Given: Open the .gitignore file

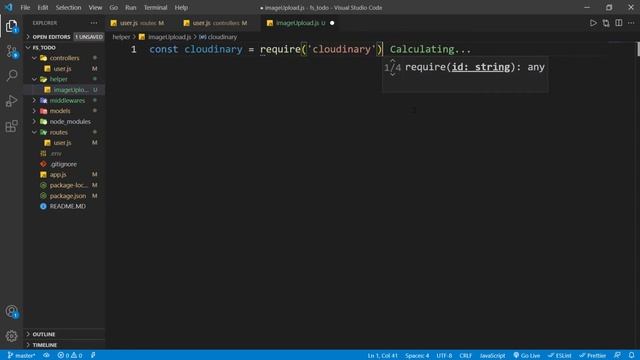Looking at the screenshot, I should pyautogui.click(x=64, y=164).
